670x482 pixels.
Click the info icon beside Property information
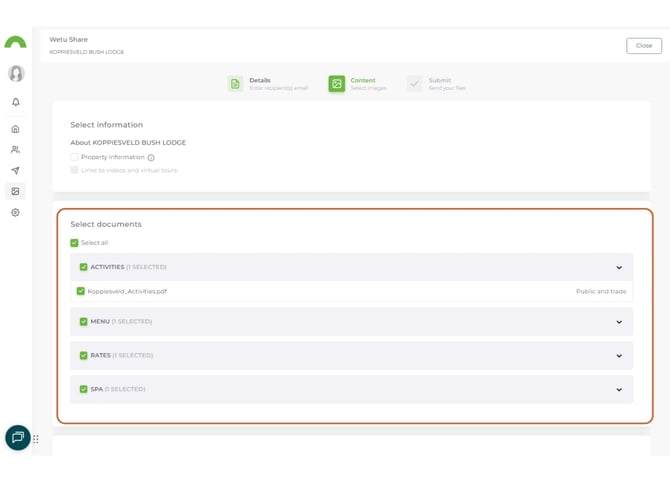click(151, 158)
